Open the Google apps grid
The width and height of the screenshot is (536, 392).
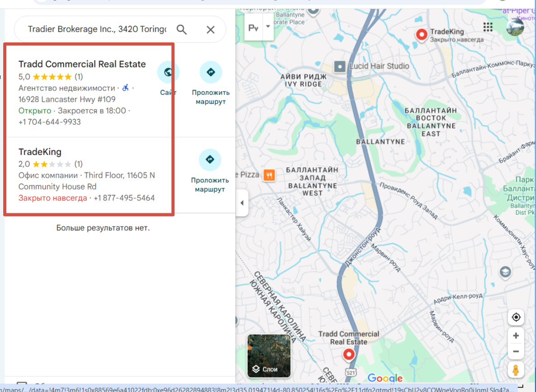(x=488, y=27)
